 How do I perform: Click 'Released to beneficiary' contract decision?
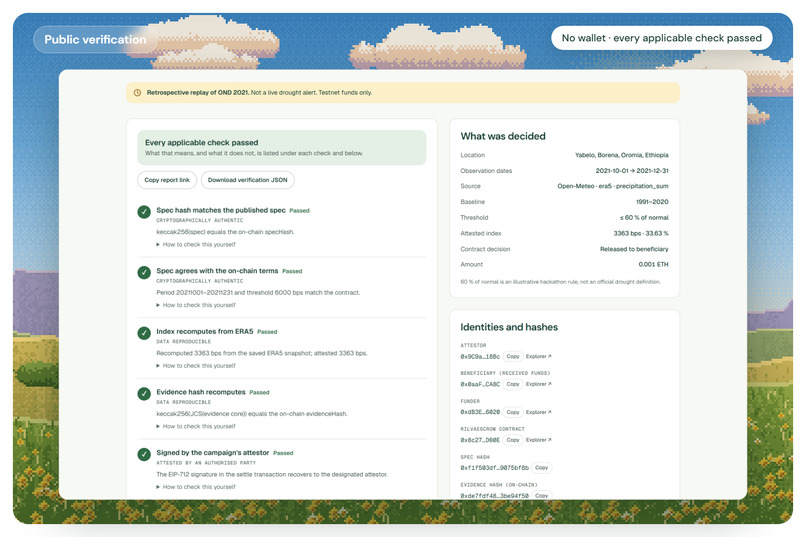634,249
